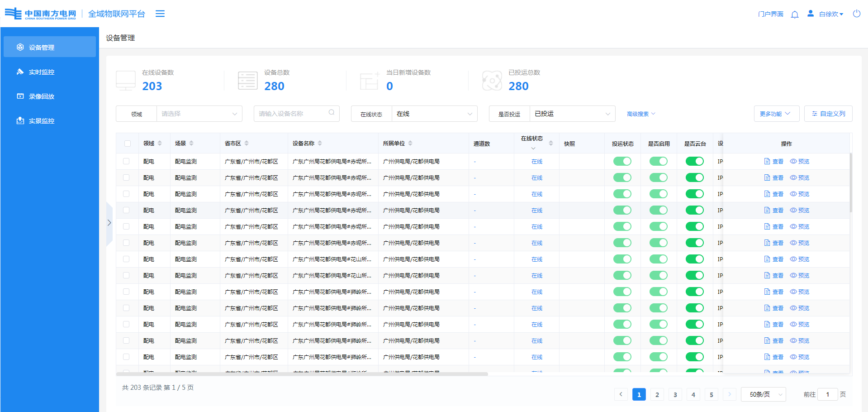Sort the table by 所属单位 column
Viewport: 868px width, 412px height.
click(410, 143)
